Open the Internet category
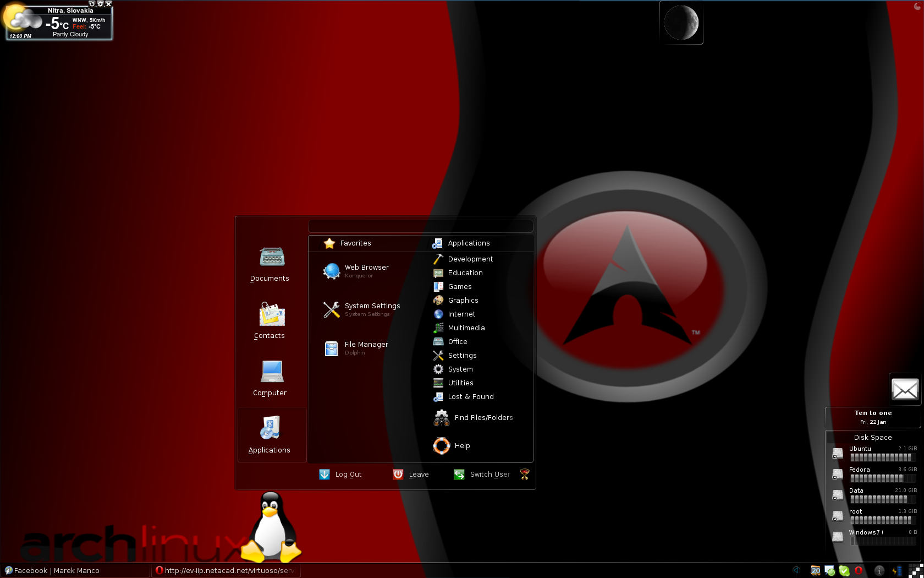Viewport: 924px width, 578px height. (454, 314)
